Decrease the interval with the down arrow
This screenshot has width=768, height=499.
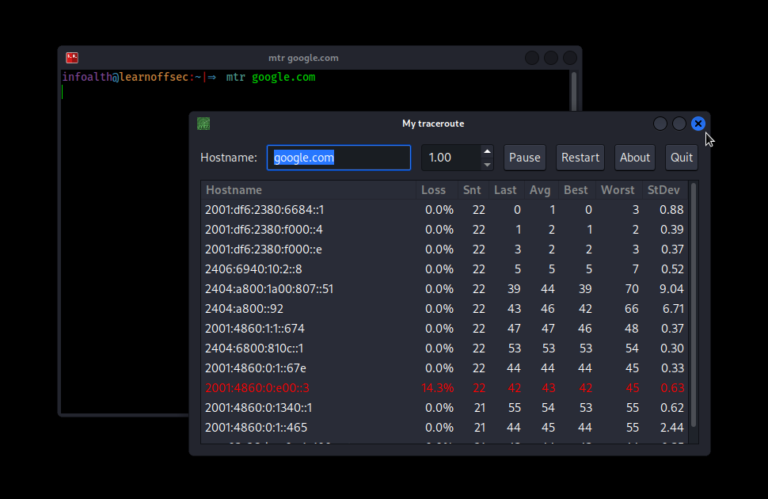tap(487, 163)
